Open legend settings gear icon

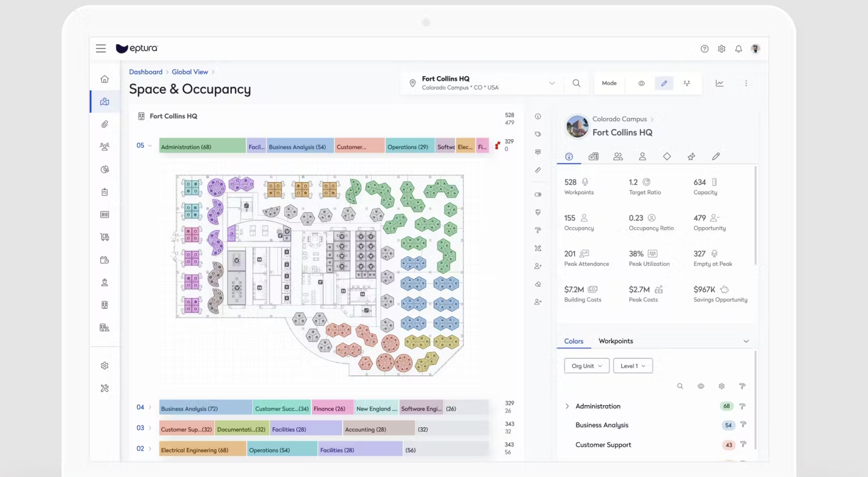721,386
